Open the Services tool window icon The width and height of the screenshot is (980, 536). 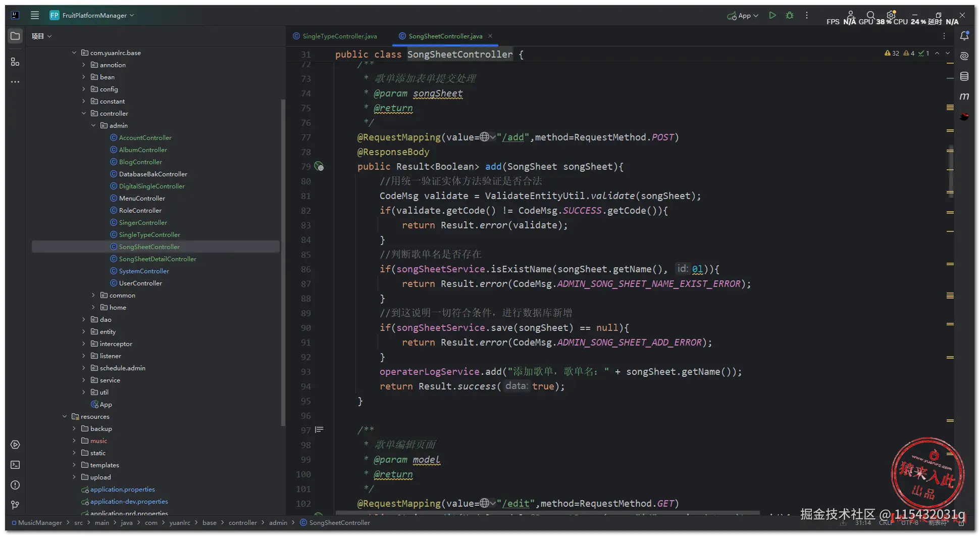pyautogui.click(x=15, y=445)
